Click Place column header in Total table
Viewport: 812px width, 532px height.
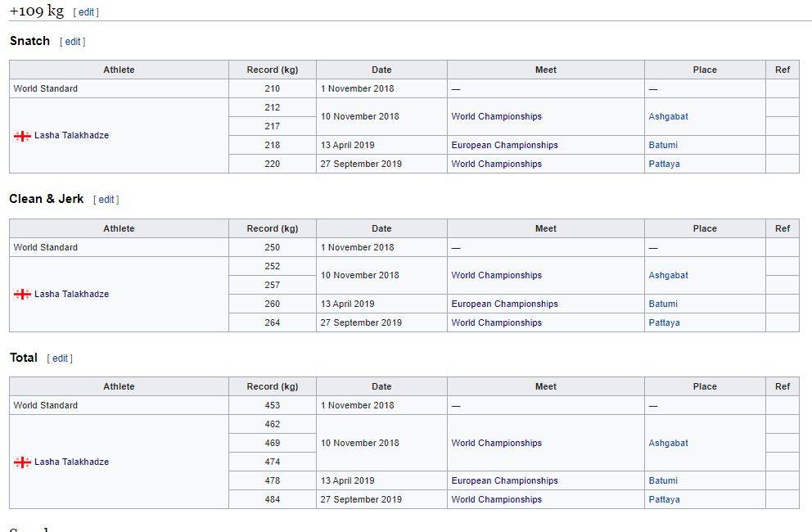(x=705, y=386)
